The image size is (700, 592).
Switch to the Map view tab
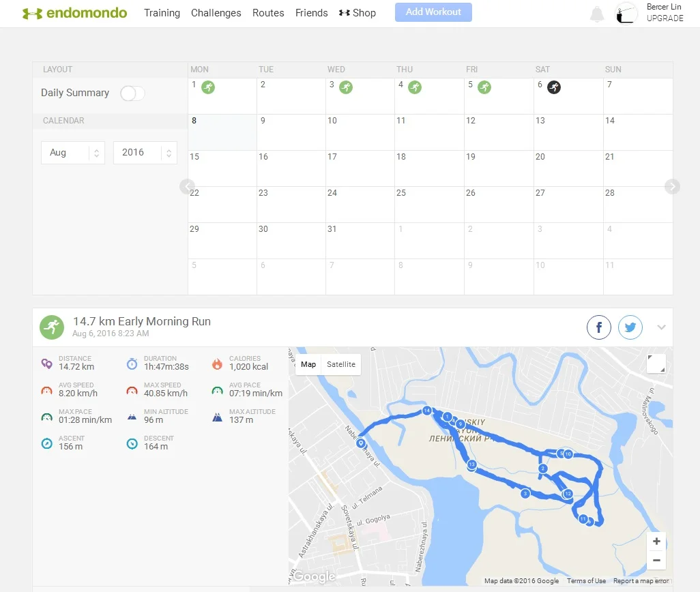(x=308, y=364)
